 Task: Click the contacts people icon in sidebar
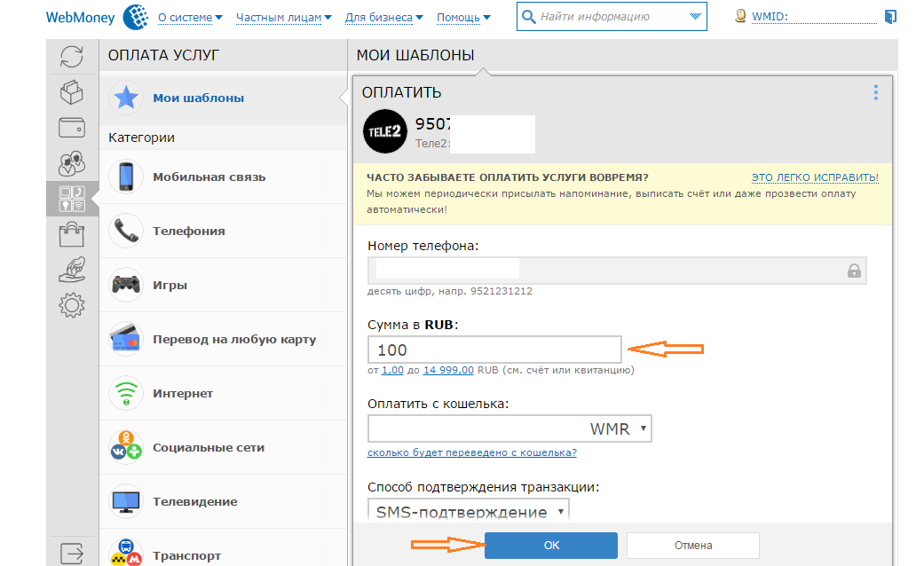tap(72, 163)
